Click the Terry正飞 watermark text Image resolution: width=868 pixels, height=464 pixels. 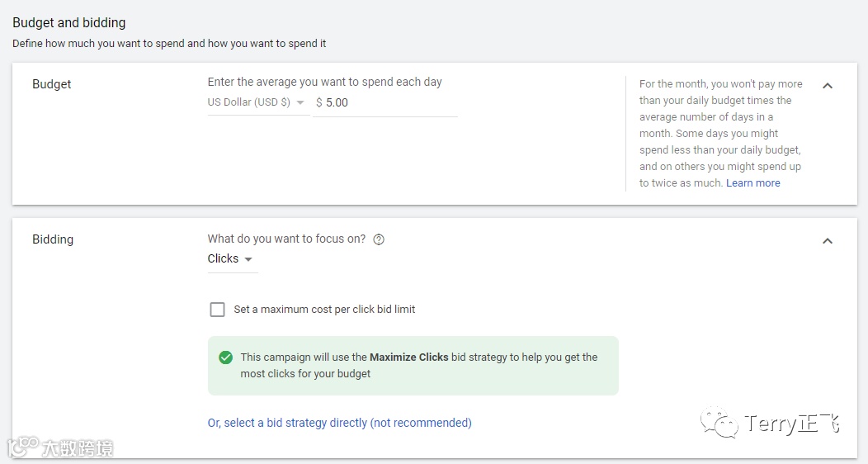(x=790, y=424)
